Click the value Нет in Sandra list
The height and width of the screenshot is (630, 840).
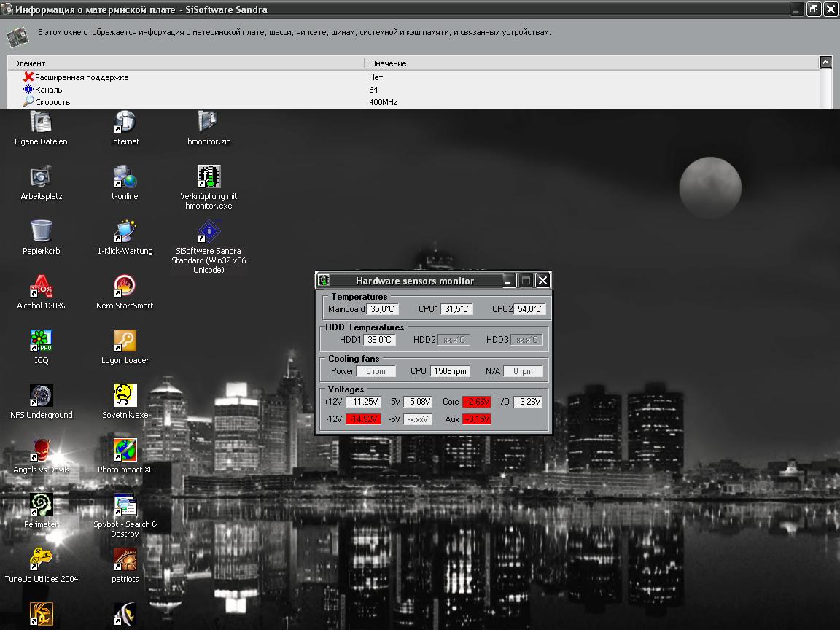(x=376, y=77)
